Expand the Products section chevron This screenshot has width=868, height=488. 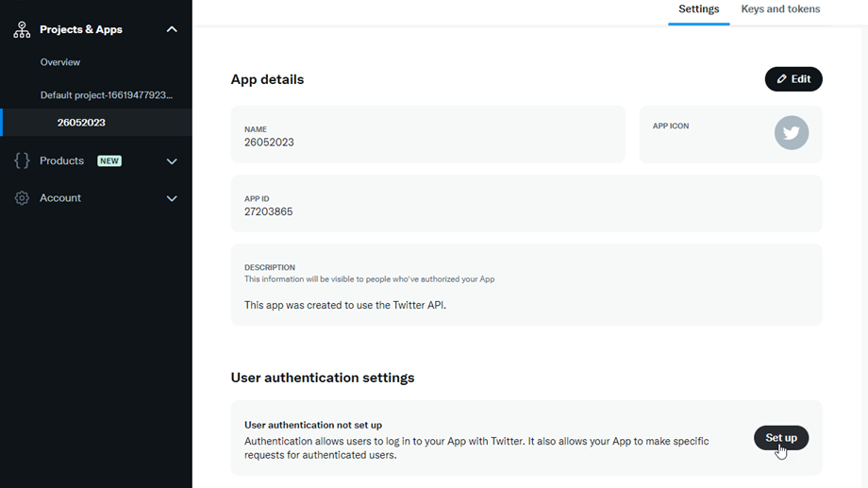pyautogui.click(x=172, y=161)
